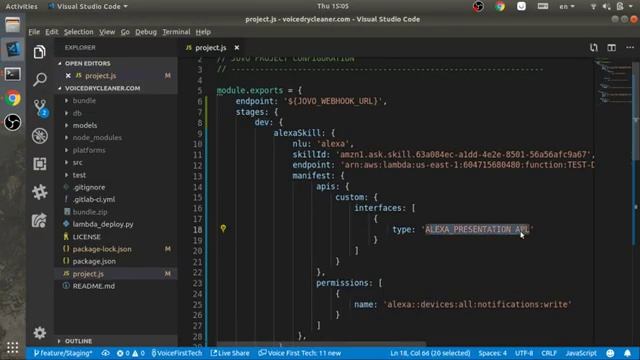Select the project.js editor tab
The height and width of the screenshot is (360, 640).
[211, 48]
